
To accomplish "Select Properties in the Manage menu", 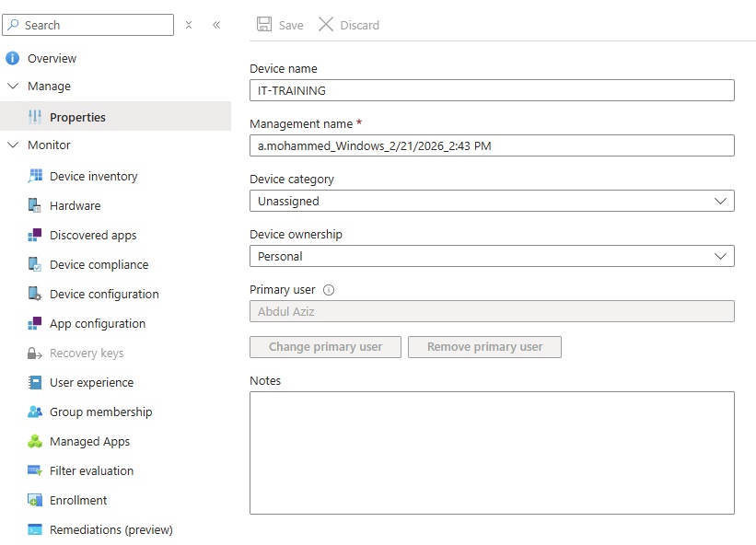I will 77,118.
